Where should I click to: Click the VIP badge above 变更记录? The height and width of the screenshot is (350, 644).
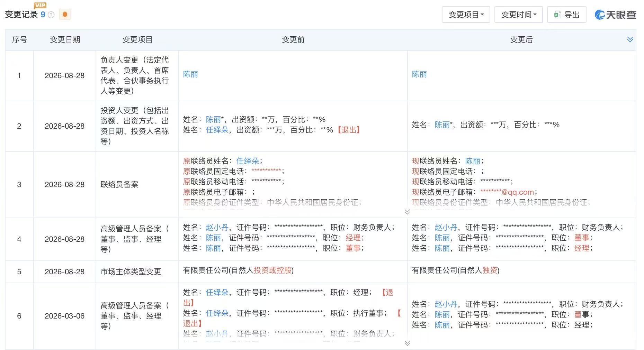(40, 5)
